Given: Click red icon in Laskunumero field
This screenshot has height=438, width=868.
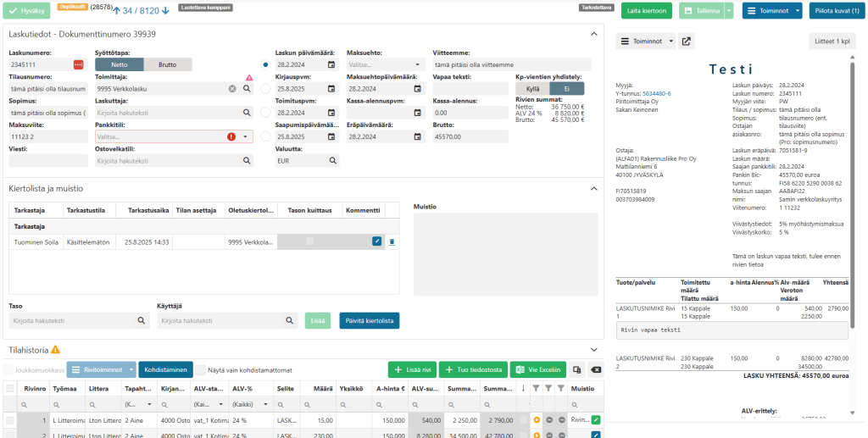Looking at the screenshot, I should [78, 64].
